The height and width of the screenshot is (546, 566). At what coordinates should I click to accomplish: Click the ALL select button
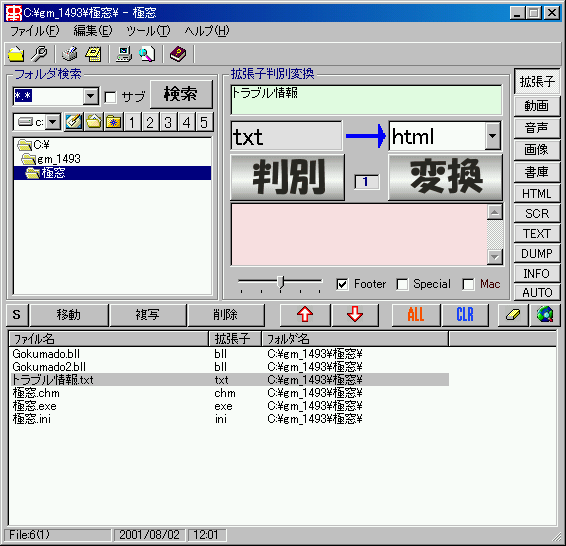(416, 315)
